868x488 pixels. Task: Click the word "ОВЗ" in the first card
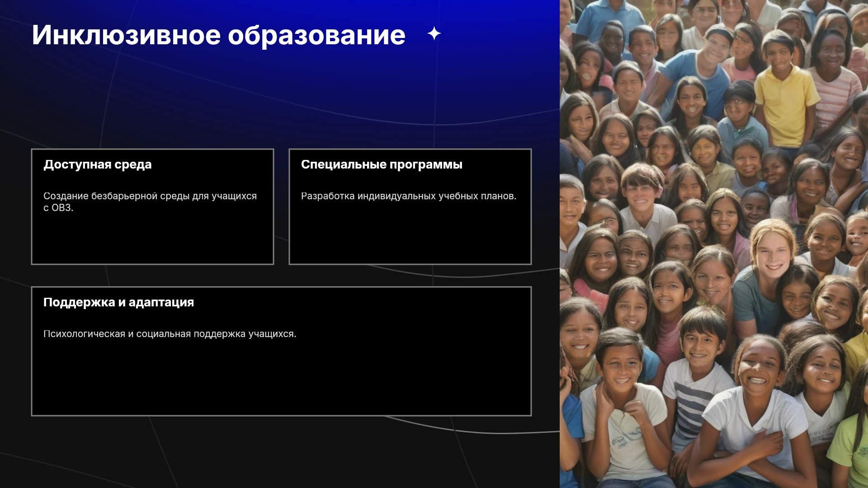(61, 208)
